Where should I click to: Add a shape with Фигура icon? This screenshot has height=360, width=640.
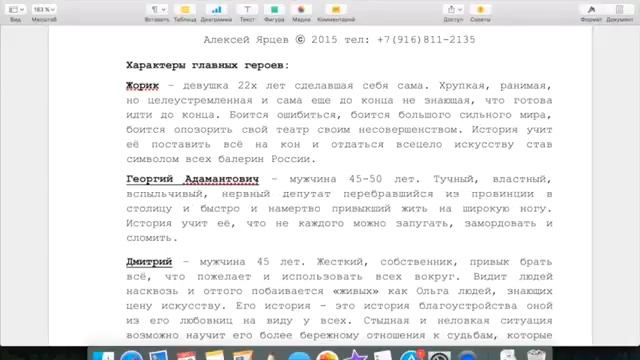274,9
